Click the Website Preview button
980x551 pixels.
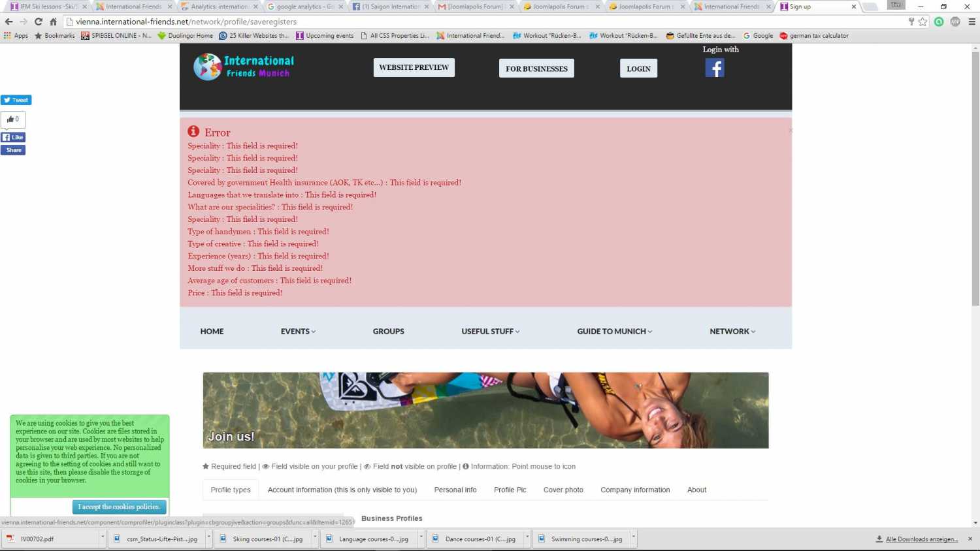414,68
